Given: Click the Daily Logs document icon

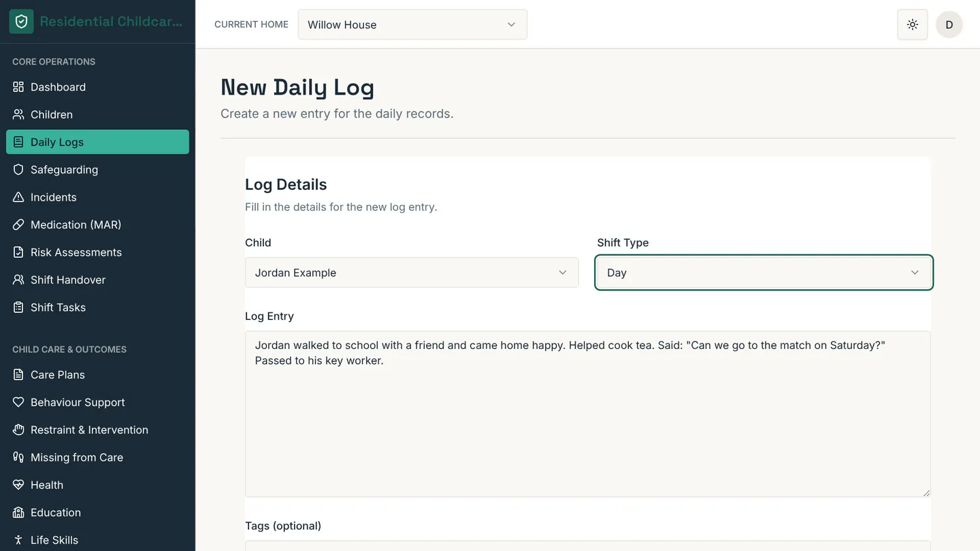Looking at the screenshot, I should tap(18, 142).
